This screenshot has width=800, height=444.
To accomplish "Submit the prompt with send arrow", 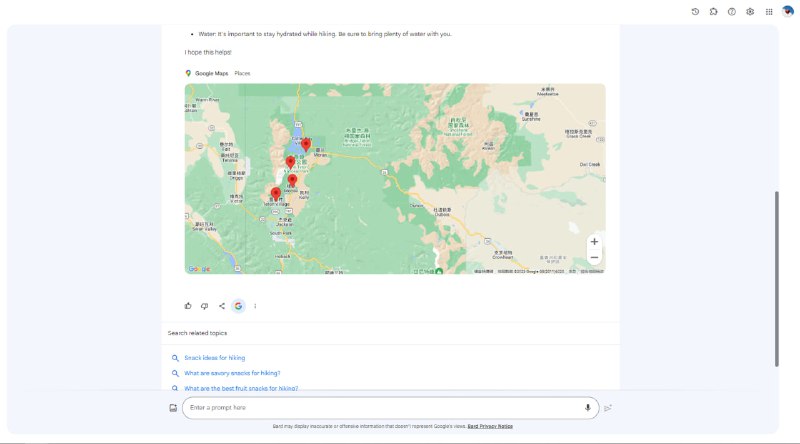I will 608,408.
